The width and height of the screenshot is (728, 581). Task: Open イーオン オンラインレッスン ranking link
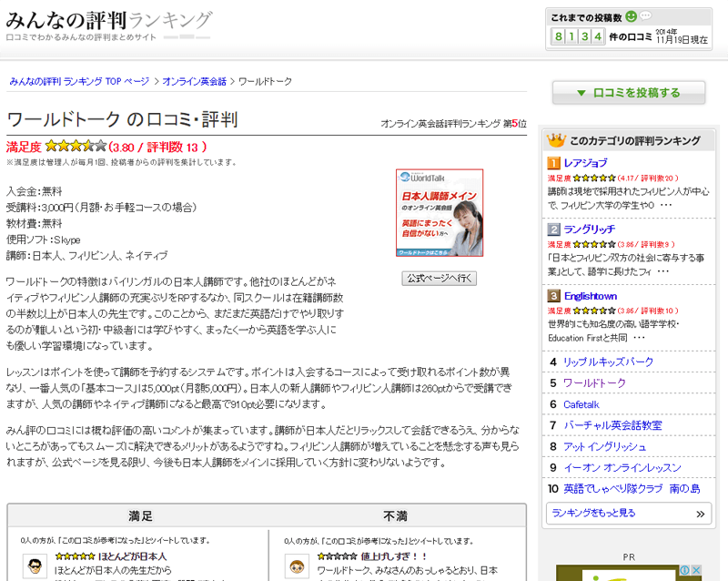(x=622, y=467)
